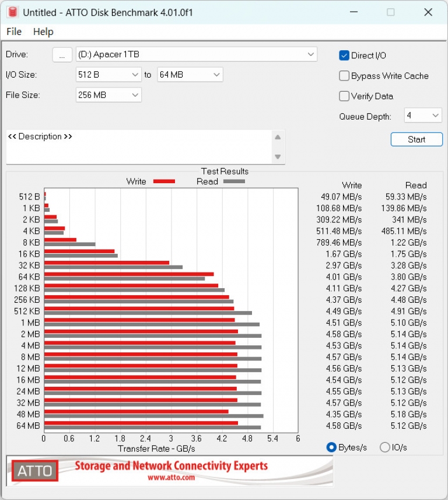Click the 16 KB row label

pyautogui.click(x=29, y=254)
